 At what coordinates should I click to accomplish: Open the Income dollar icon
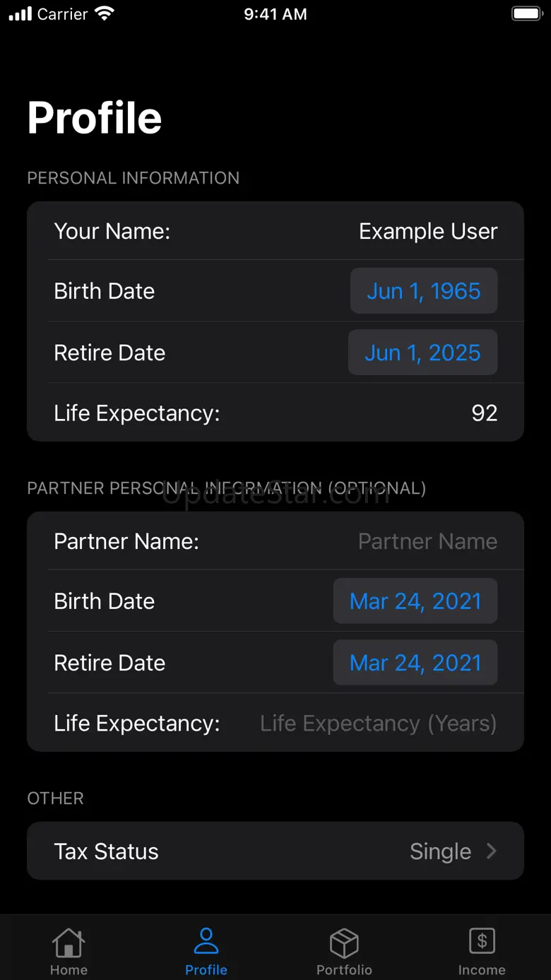coord(482,941)
